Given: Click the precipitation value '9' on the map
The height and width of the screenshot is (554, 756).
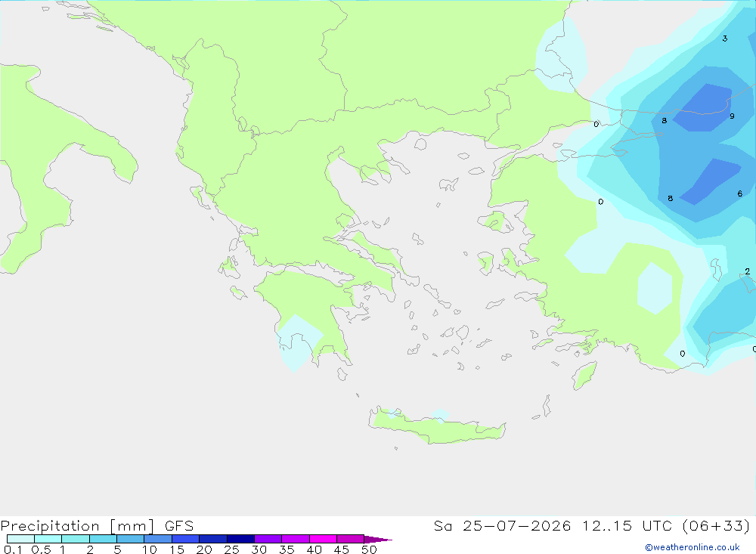Looking at the screenshot, I should pos(732,116).
